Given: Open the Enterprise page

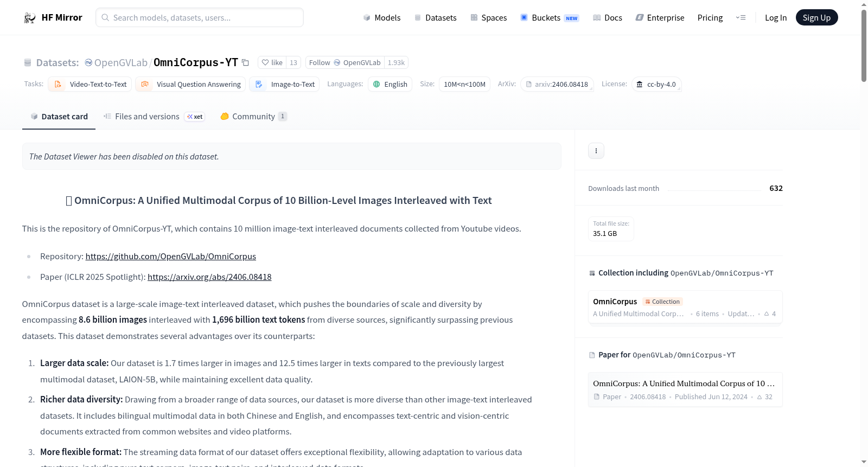Looking at the screenshot, I should [660, 17].
